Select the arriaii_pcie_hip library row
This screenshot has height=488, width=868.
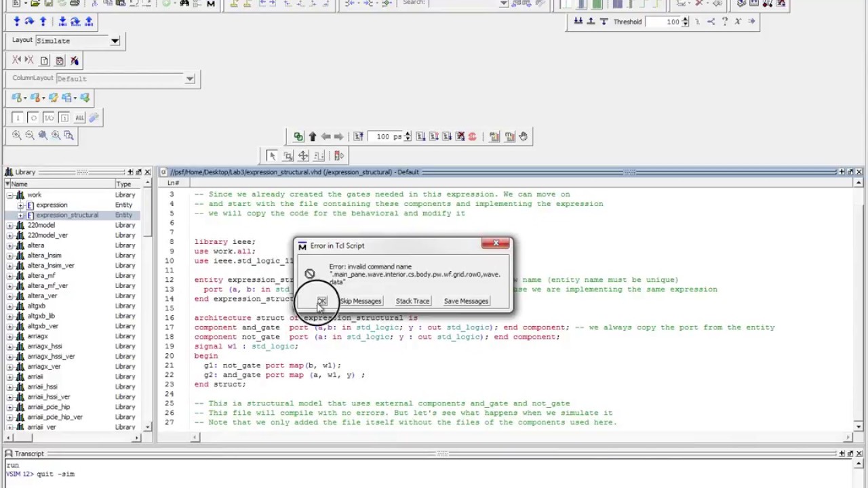pyautogui.click(x=71, y=407)
